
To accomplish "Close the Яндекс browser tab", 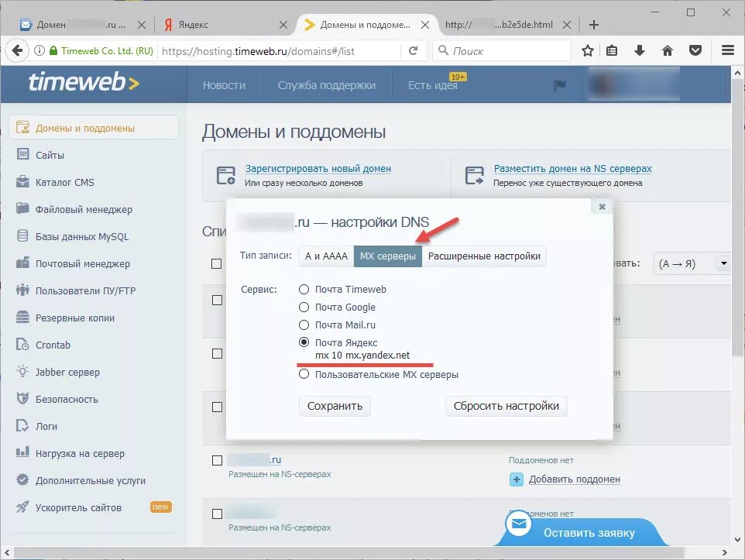I will pos(283,25).
